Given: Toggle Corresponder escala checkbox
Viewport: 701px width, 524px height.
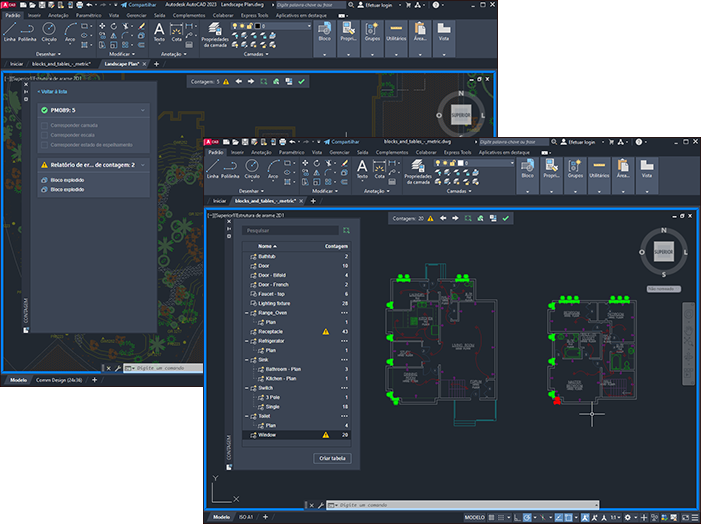Looking at the screenshot, I should (44, 135).
